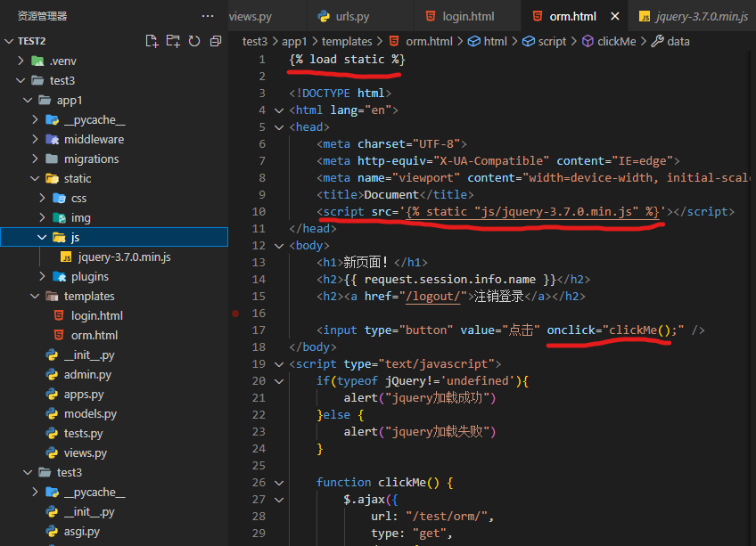Switch to the login.html editor tab
Screen dimensions: 756x546
coord(468,16)
